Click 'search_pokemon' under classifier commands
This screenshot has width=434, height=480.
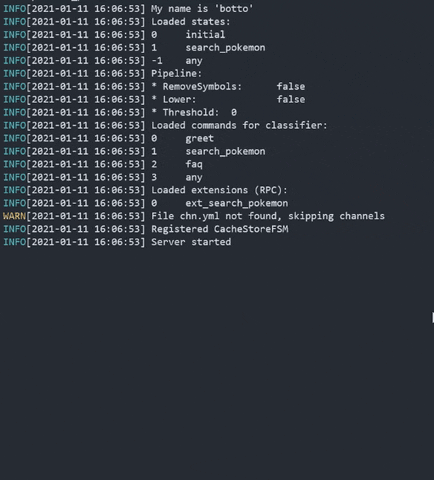click(225, 151)
